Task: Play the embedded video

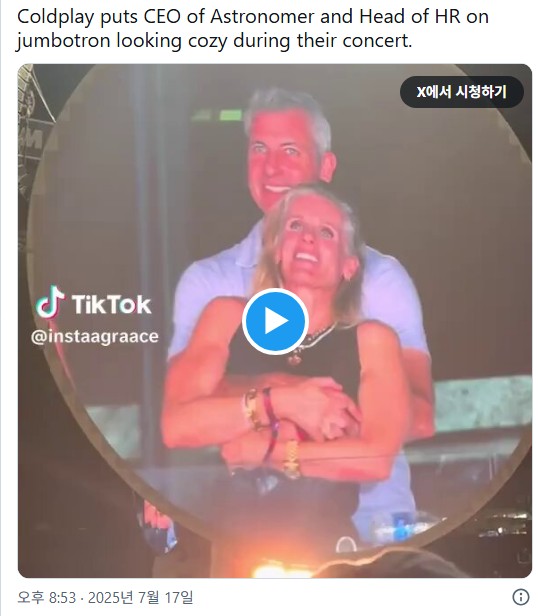Action: 275,321
